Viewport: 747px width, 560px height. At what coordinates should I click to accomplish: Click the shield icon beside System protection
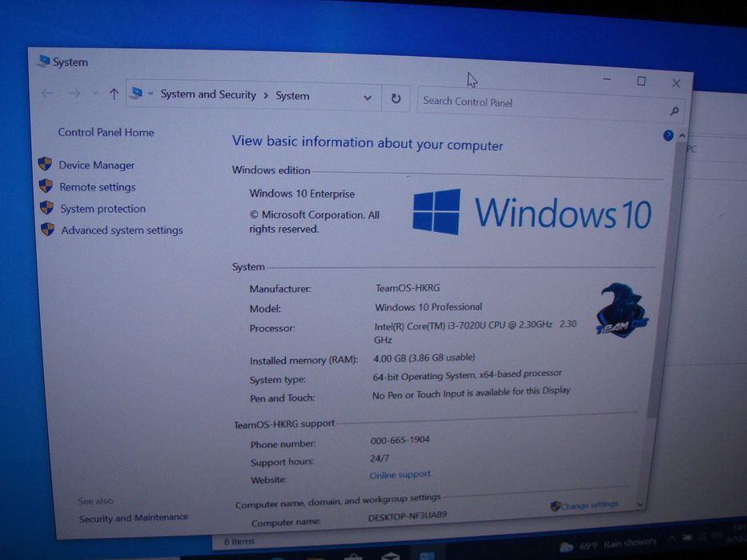pyautogui.click(x=46, y=208)
